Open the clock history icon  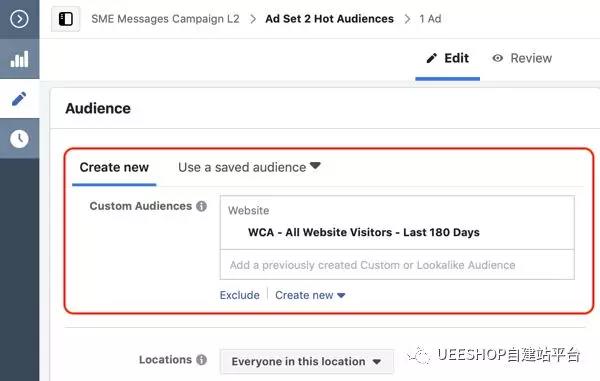click(19, 138)
